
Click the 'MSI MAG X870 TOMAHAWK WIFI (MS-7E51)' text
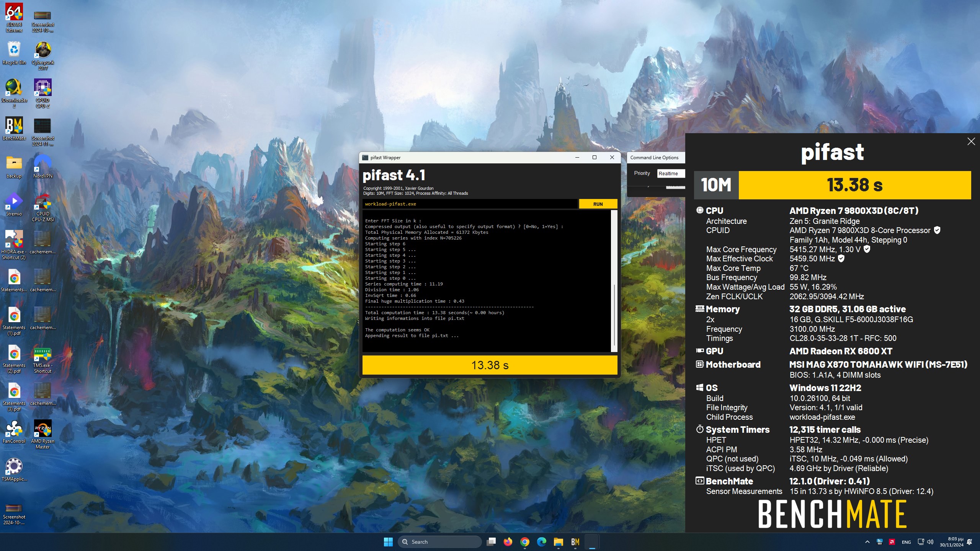pos(878,364)
